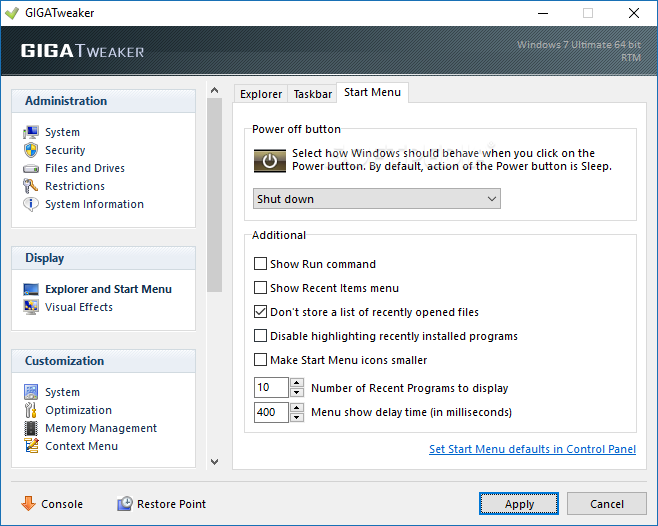
Task: Click the Apply button
Action: pos(519,503)
